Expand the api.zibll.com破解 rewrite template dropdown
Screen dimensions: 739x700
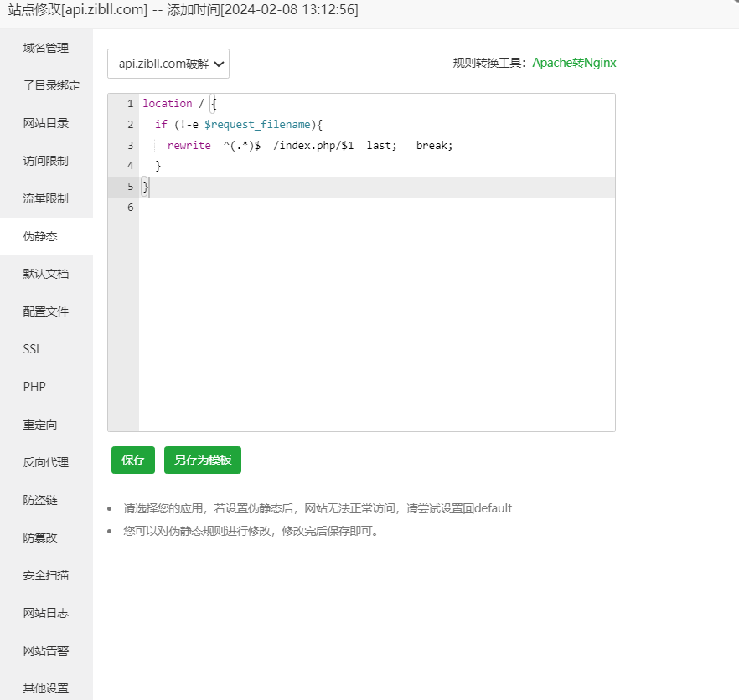tap(168, 63)
